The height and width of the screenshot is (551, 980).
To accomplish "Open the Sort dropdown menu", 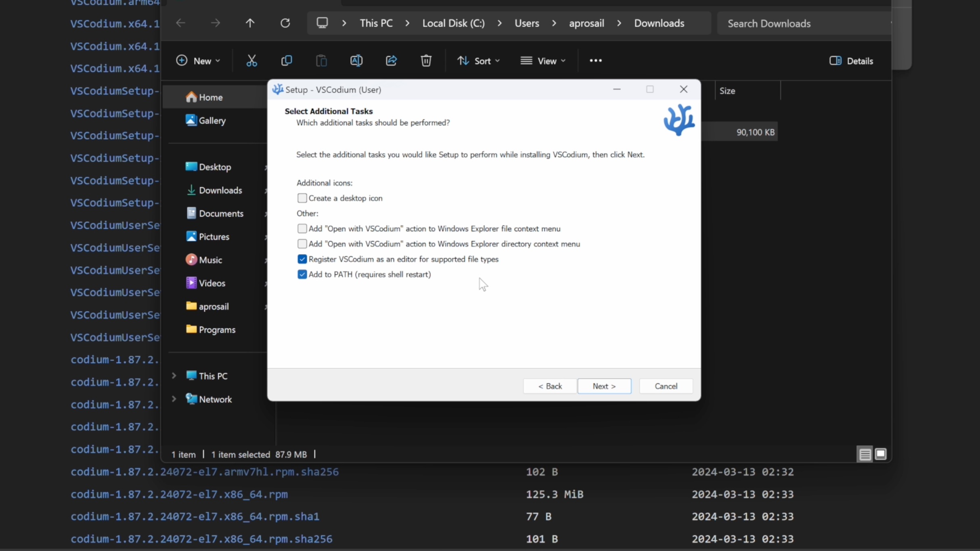I will (x=478, y=61).
